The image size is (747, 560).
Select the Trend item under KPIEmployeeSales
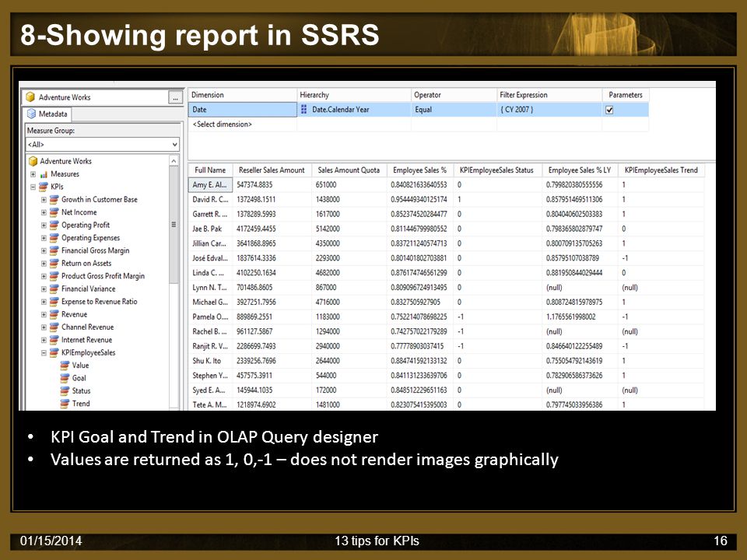pyautogui.click(x=81, y=404)
